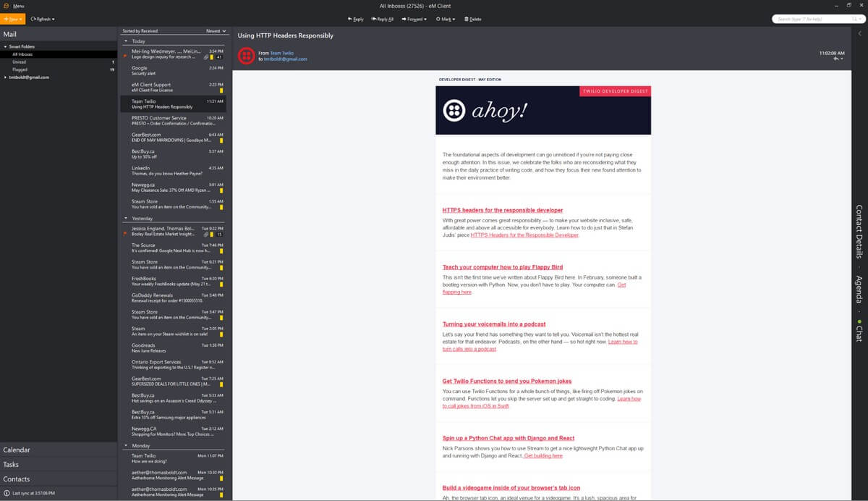Click the conversation count 15 badge on Jessica England email

click(218, 235)
